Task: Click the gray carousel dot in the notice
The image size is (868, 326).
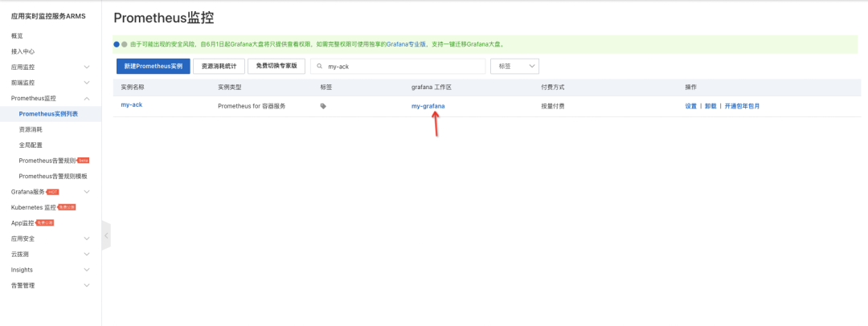Action: (125, 44)
